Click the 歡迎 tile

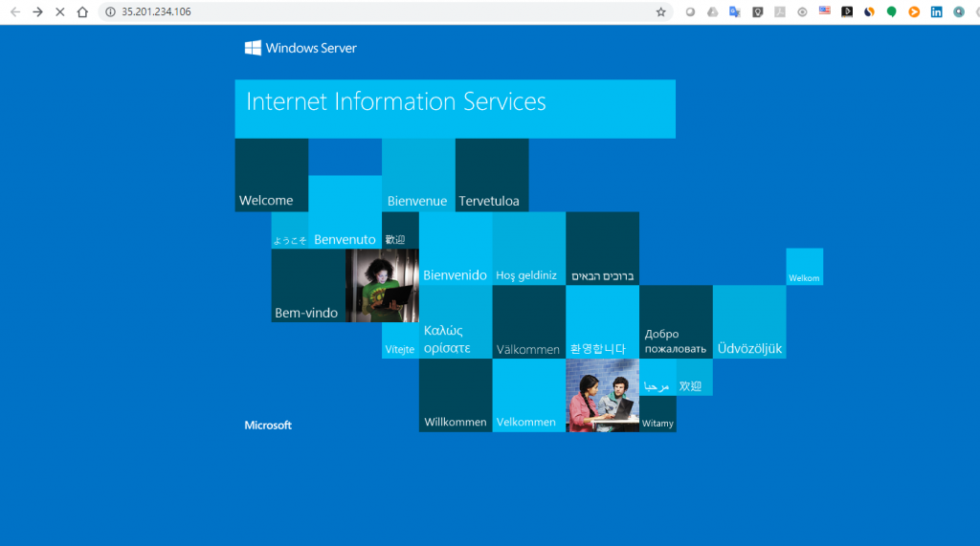400,229
